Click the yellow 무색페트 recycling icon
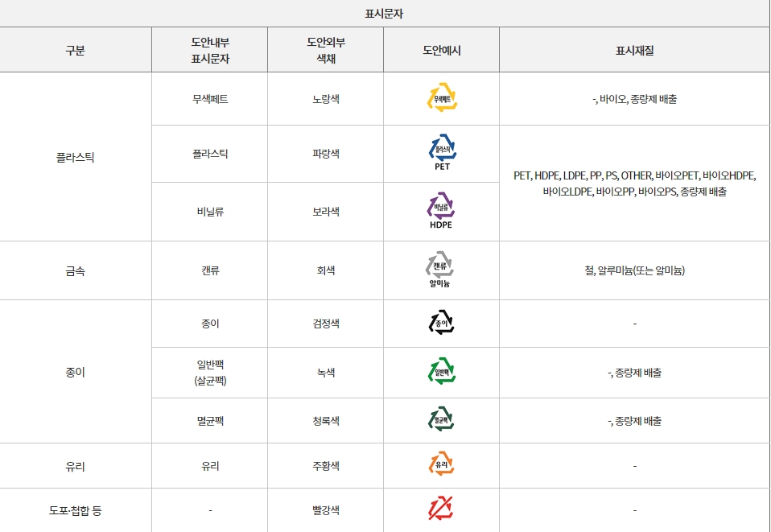The width and height of the screenshot is (771, 532). pos(442,97)
